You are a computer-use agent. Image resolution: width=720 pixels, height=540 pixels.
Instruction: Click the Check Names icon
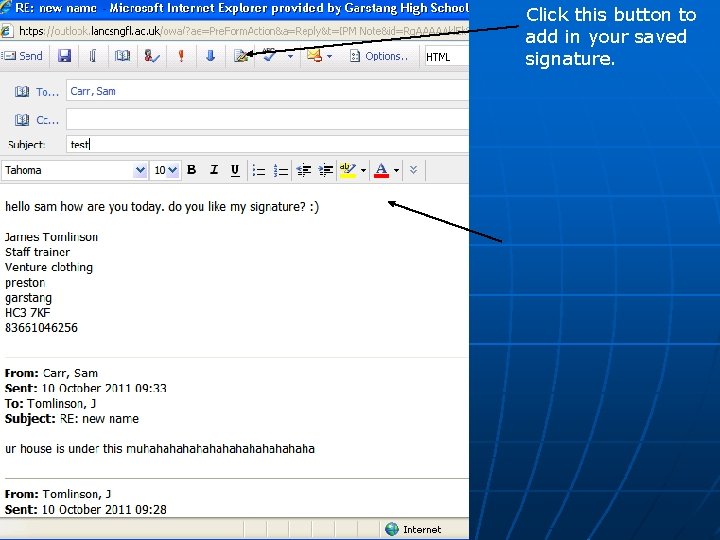[152, 56]
